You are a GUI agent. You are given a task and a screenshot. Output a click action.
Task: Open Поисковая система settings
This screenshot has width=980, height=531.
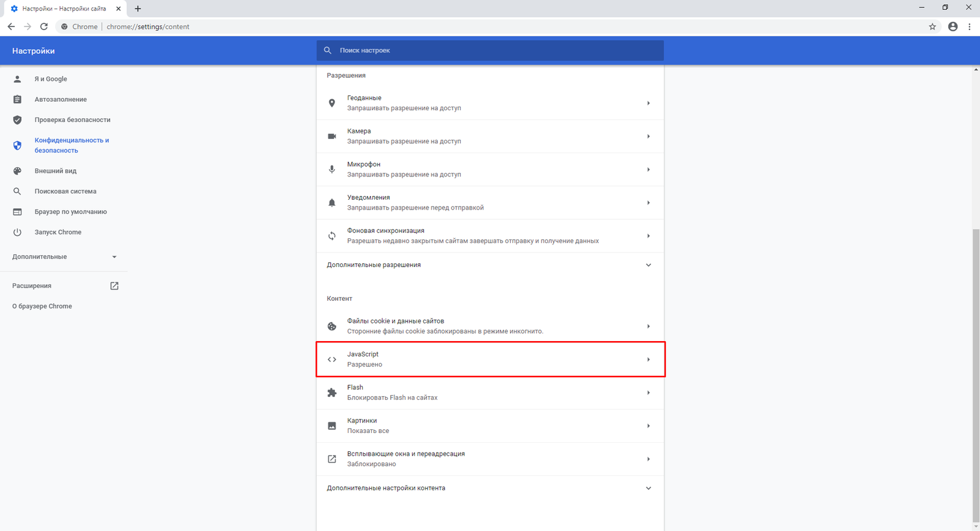click(x=65, y=191)
